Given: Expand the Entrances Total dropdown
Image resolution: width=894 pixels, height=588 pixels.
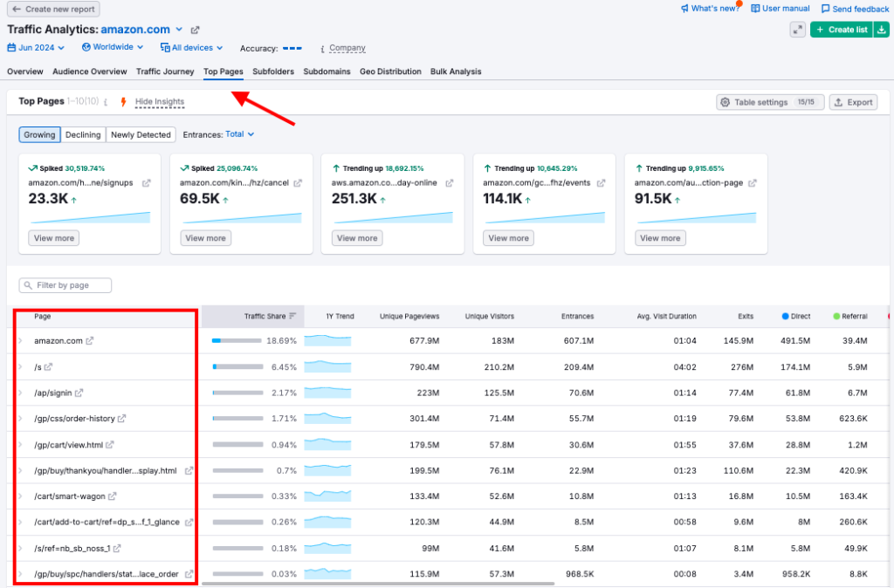Looking at the screenshot, I should pos(239,134).
